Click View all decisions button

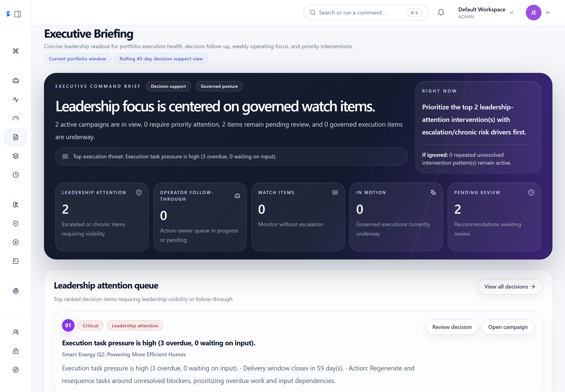tap(510, 286)
